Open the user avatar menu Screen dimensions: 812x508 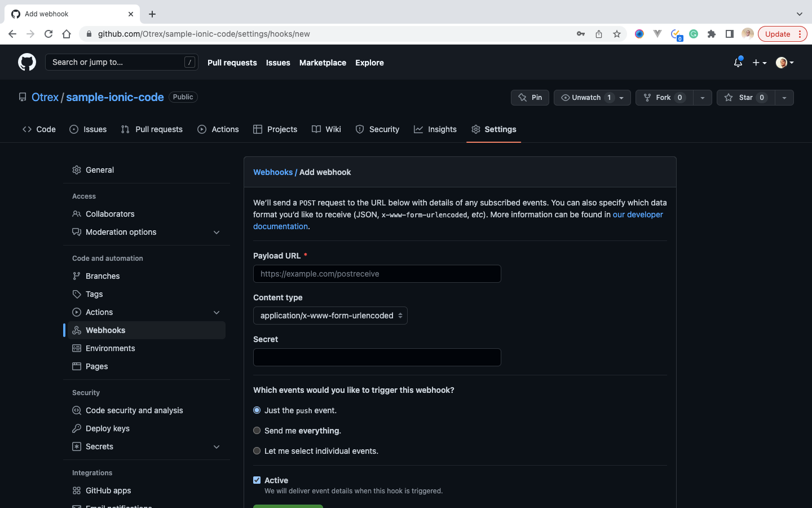pyautogui.click(x=785, y=63)
